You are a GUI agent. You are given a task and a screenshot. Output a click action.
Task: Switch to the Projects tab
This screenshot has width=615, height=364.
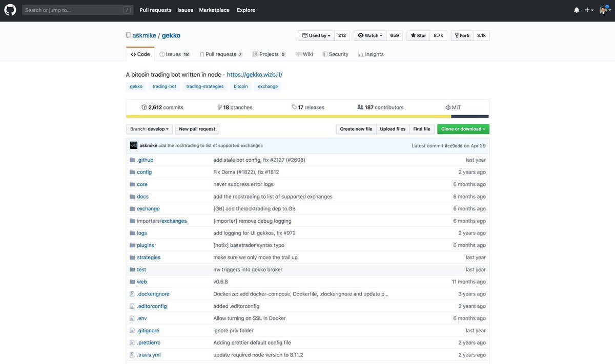[269, 54]
